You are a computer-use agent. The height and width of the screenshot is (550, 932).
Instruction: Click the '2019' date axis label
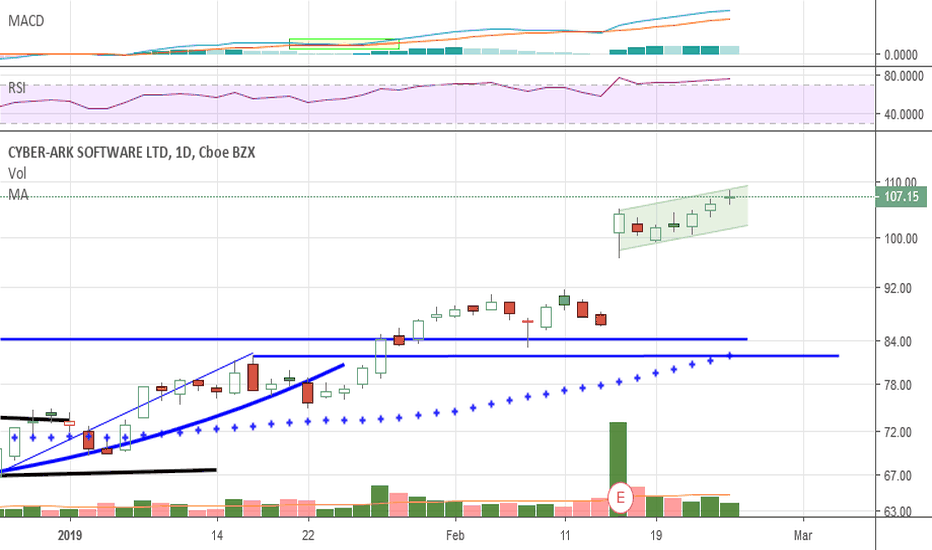(70, 535)
